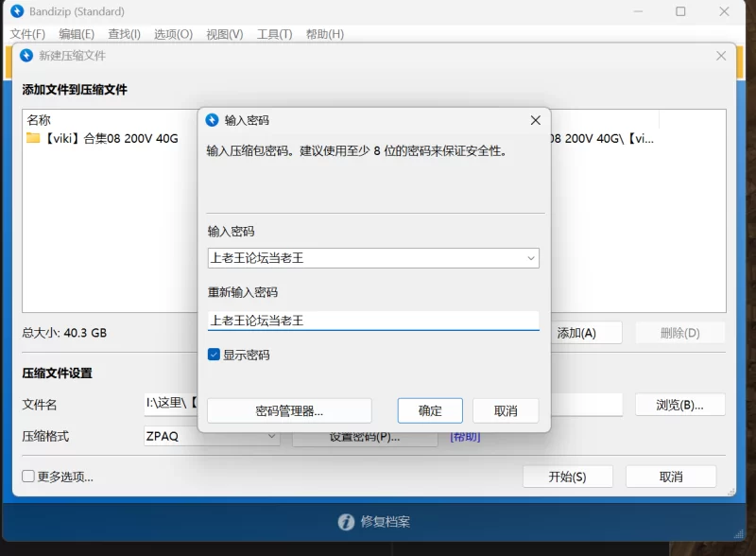Open the 帮助(H) menu

tap(325, 34)
